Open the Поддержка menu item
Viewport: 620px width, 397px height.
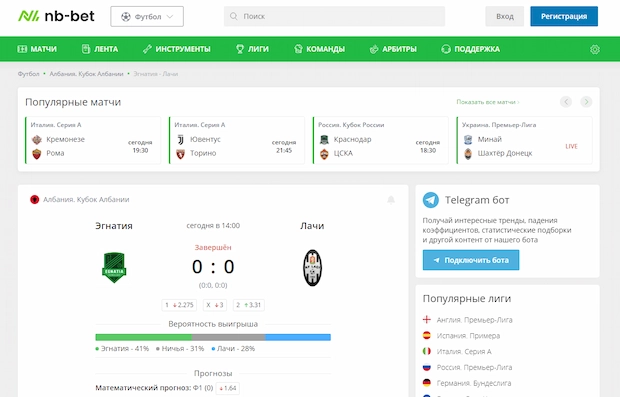point(470,49)
